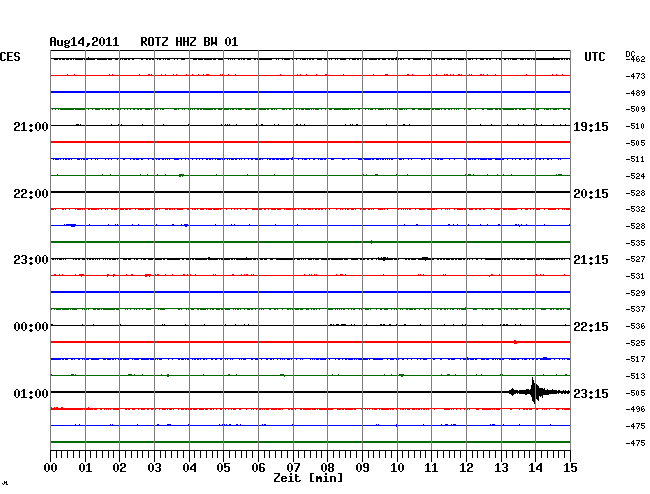Click the 15 minute axis tick label
Image resolution: width=650 pixels, height=494 pixels.
pos(570,467)
